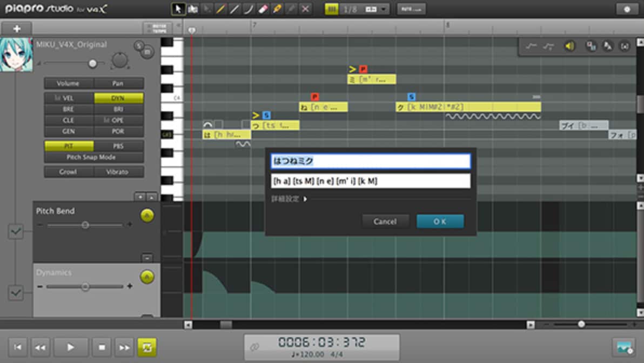
Task: Click first pitch curve display icon
Action: tap(531, 46)
